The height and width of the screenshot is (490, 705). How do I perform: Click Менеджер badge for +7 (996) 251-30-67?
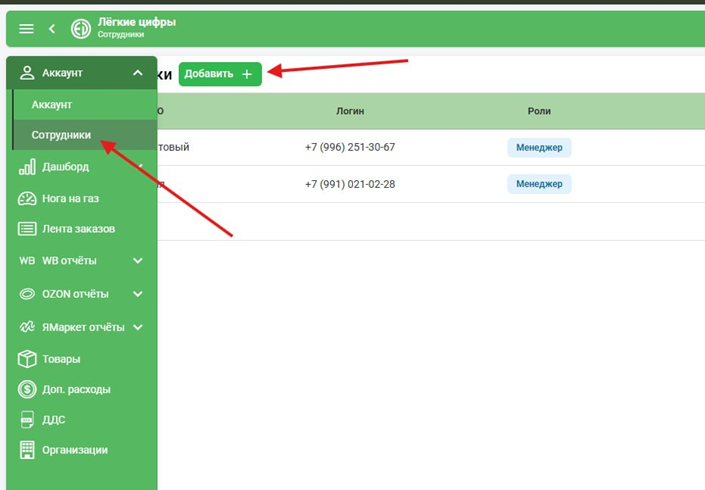539,147
